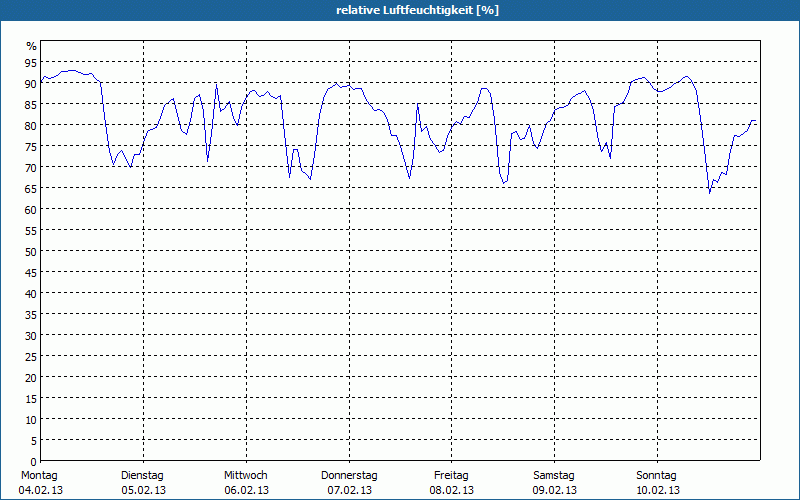800x500 pixels.
Task: Select the date 04.02.13
Action: click(40, 490)
